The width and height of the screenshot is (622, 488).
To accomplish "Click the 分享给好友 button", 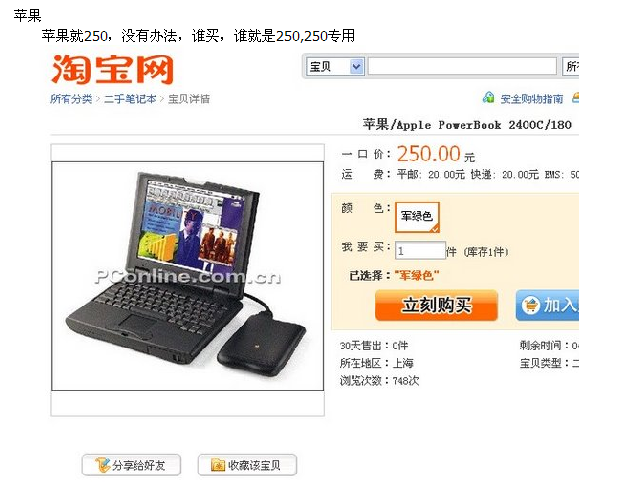I will click(x=131, y=465).
